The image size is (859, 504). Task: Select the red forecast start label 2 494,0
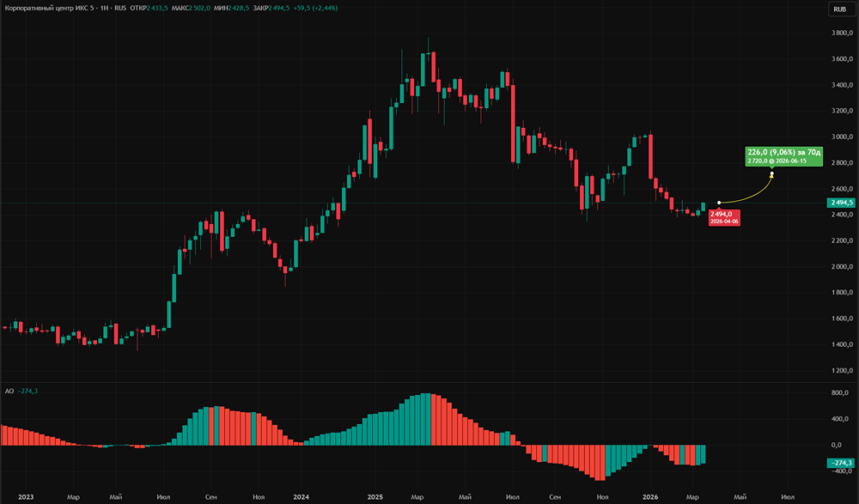tap(724, 217)
